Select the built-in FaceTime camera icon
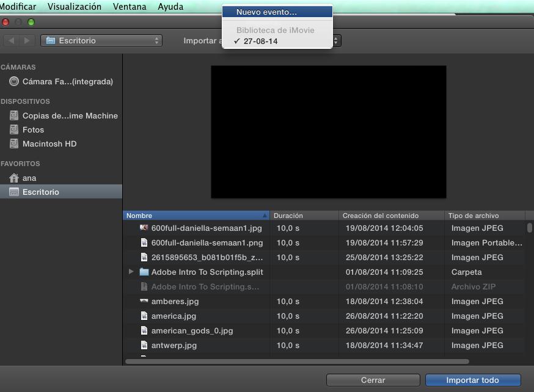 point(13,81)
